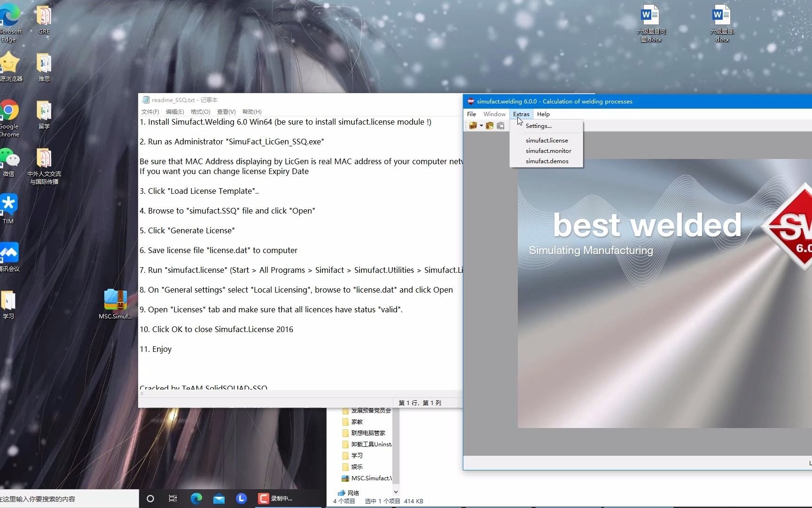The image size is (812, 508).
Task: Click the New Project toolbar icon in simufact.welding
Action: tap(473, 126)
